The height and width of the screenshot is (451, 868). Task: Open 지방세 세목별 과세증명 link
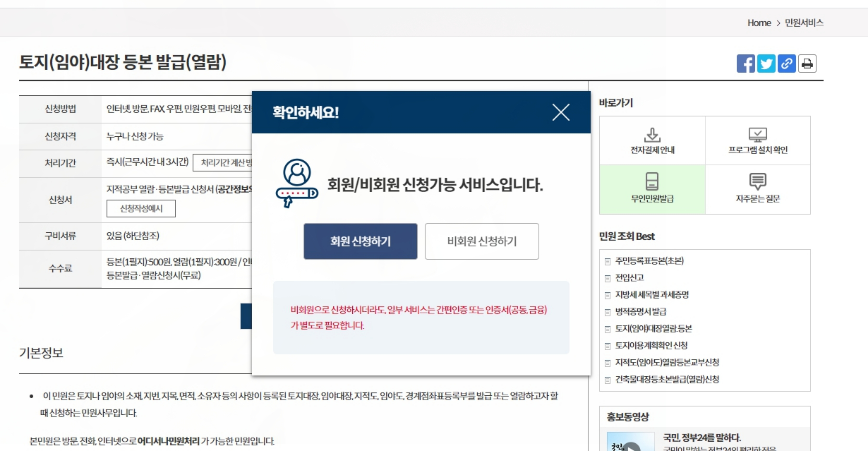click(652, 295)
